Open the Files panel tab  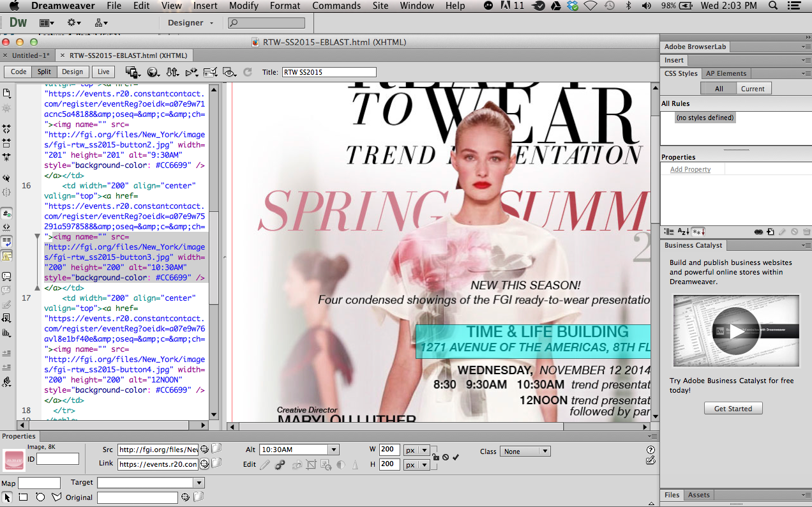[x=672, y=495]
